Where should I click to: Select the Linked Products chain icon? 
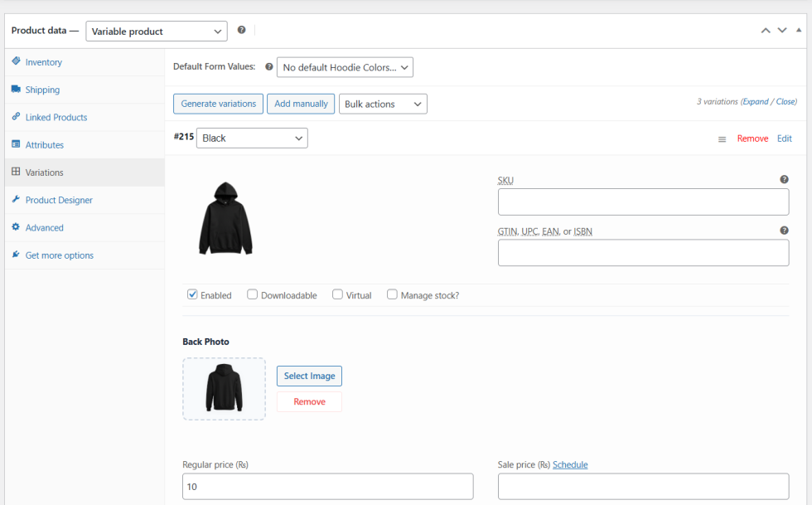coord(17,117)
